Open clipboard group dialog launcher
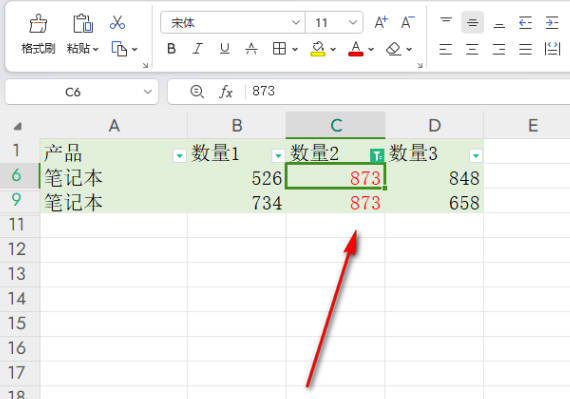The image size is (570, 399). tap(145, 65)
